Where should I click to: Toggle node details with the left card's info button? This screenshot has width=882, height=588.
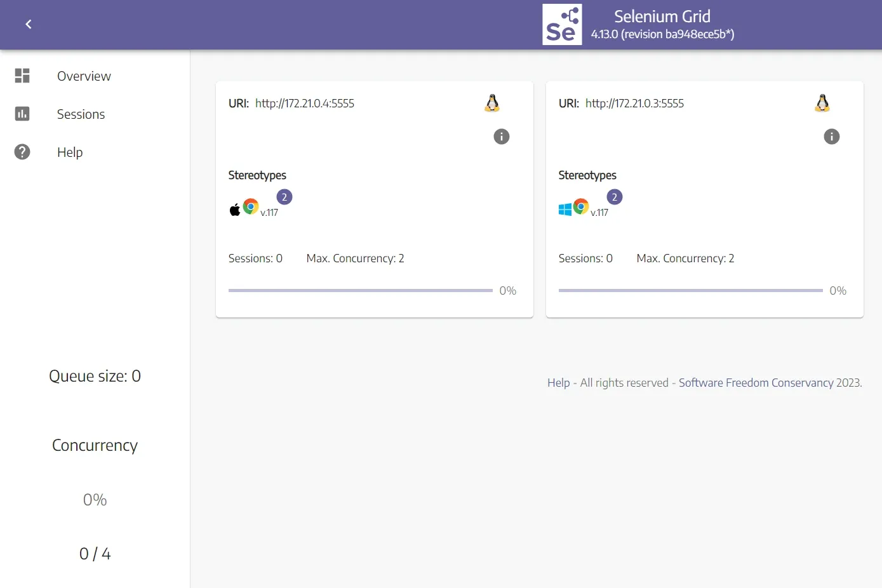502,136
